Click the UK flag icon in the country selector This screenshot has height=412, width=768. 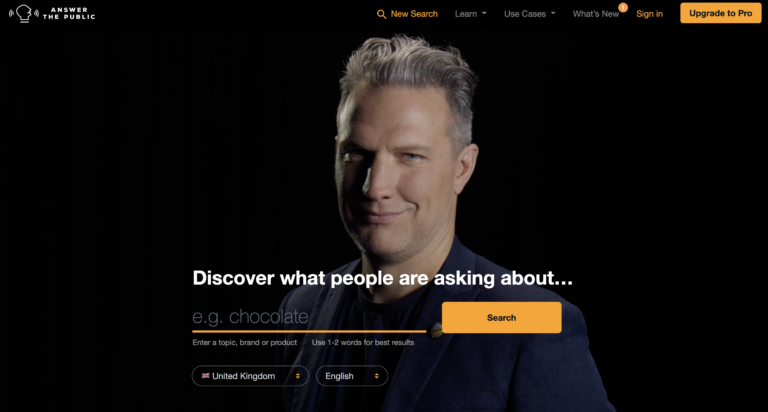point(206,376)
